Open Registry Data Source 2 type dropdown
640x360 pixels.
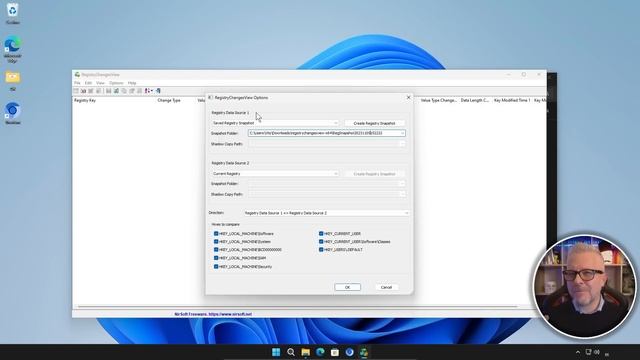[x=275, y=173]
